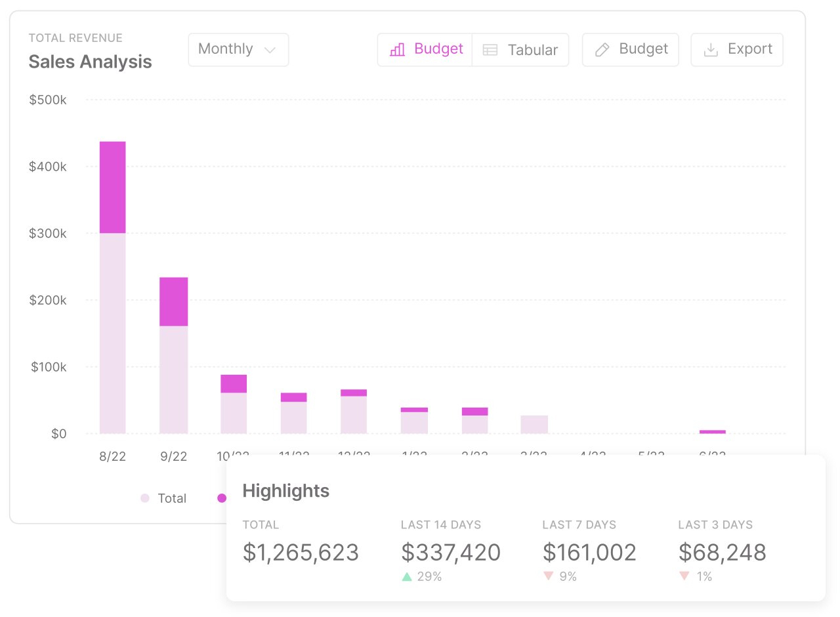Select the tallest bar for 8/22

pyautogui.click(x=112, y=286)
